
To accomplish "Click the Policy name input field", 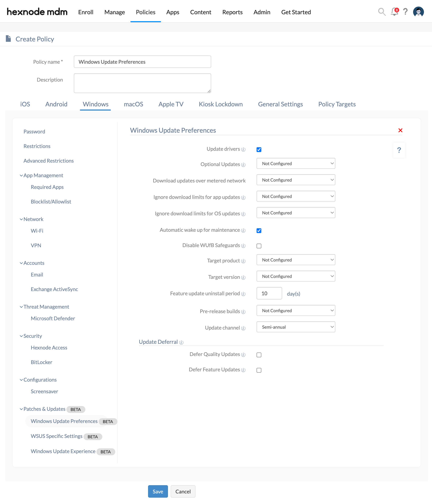I will pos(142,61).
